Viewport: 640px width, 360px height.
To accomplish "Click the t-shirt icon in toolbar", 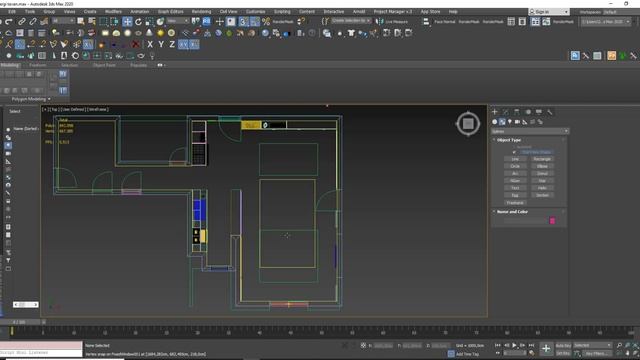I will click(351, 33).
